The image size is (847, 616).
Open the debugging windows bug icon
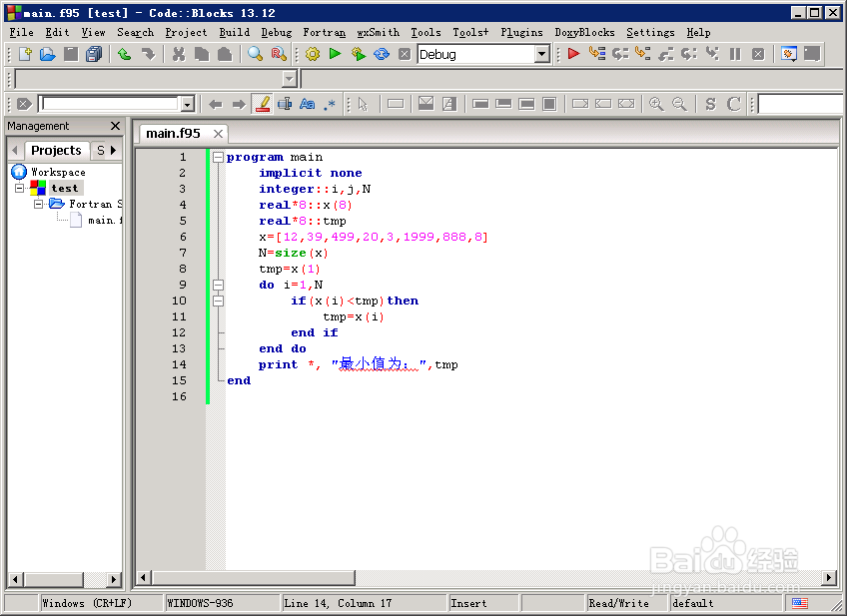[789, 54]
